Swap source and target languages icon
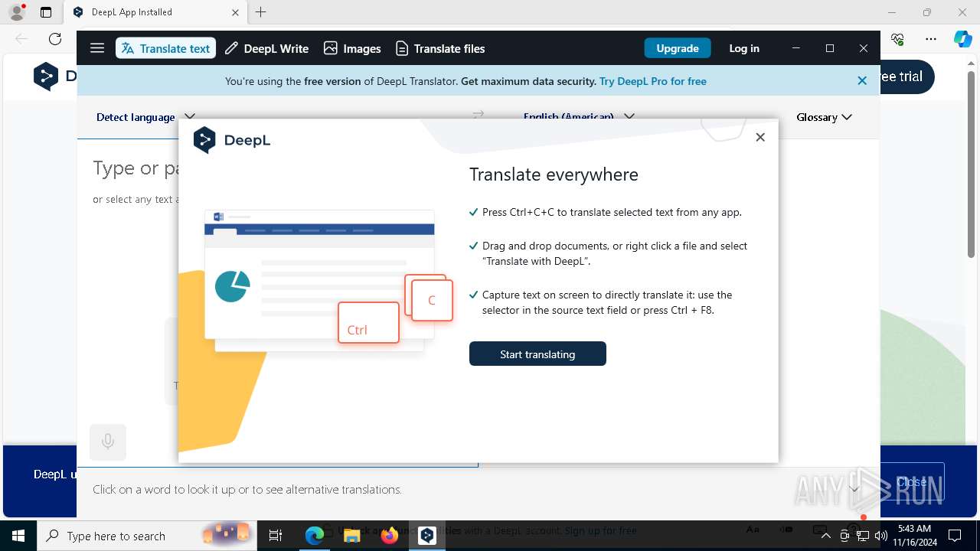This screenshot has height=551, width=980. coord(479,115)
